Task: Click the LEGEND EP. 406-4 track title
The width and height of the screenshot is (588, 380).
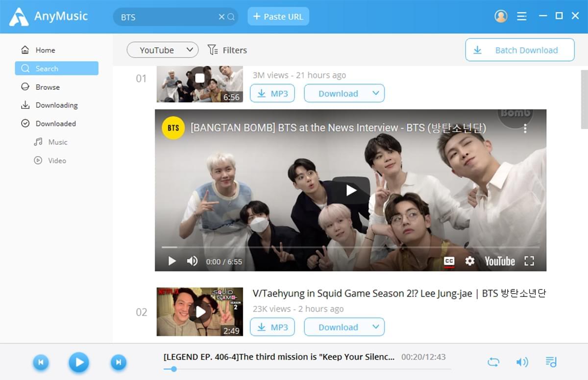Action: point(279,357)
